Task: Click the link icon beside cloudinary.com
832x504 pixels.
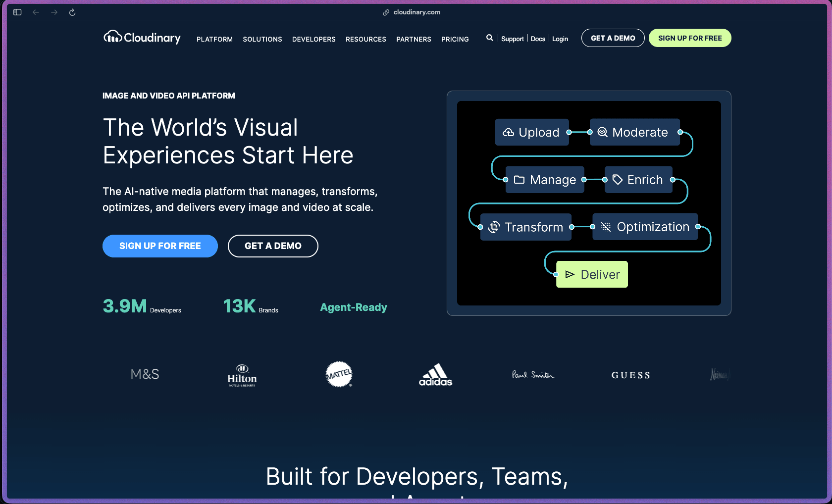Action: (x=386, y=12)
